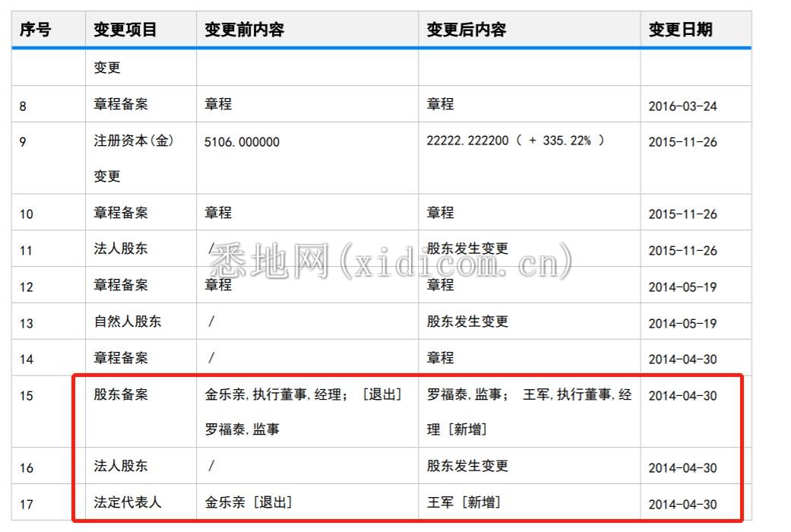Select 注册资本(金) change item
Image resolution: width=791 pixels, height=532 pixels.
[x=134, y=158]
